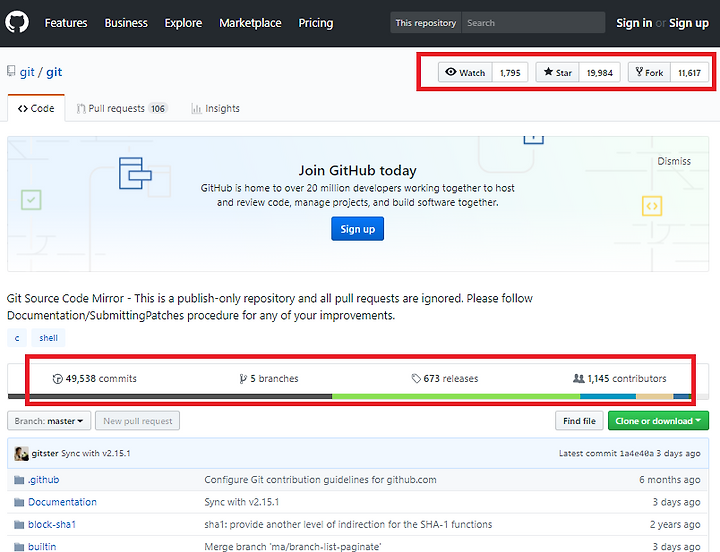This screenshot has width=720, height=552.
Task: View 5 branches
Action: [269, 378]
